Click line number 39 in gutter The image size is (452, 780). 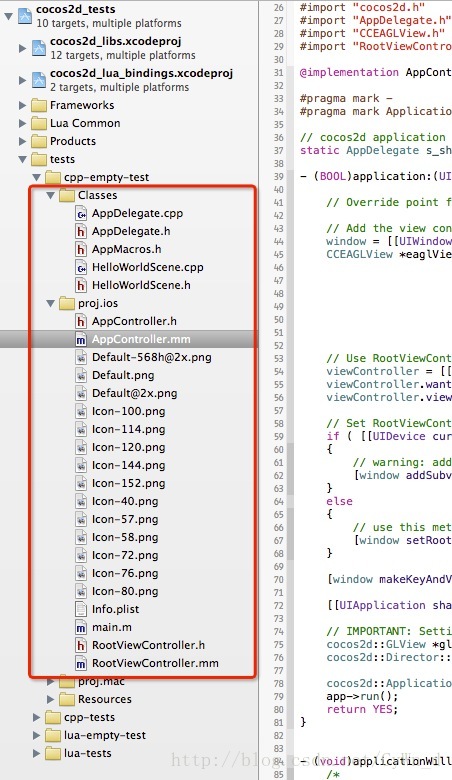tap(278, 177)
